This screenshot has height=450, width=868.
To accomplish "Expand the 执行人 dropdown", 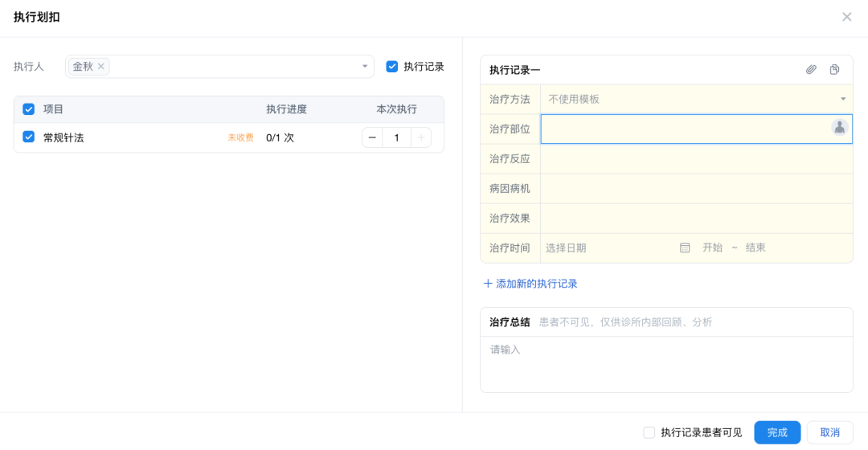I will click(x=364, y=67).
